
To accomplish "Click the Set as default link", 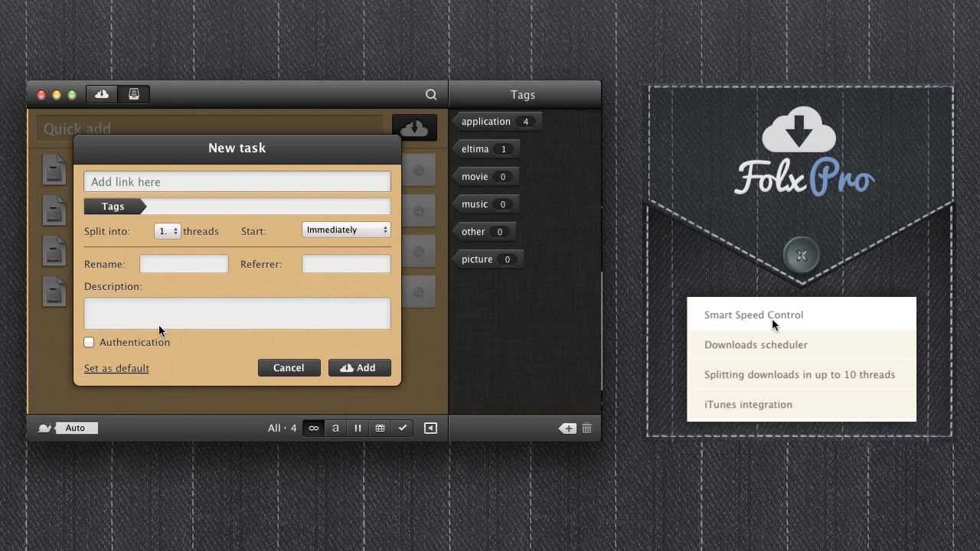I will [x=116, y=368].
